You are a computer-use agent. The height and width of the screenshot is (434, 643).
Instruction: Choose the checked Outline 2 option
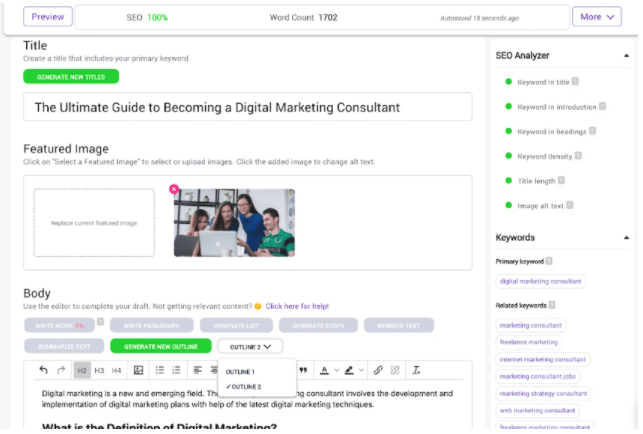tap(243, 386)
